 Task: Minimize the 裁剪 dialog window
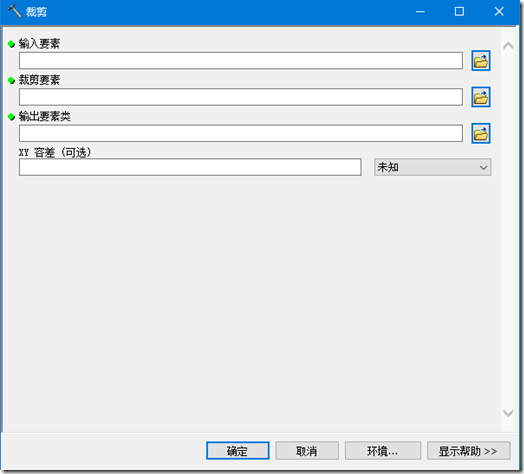pyautogui.click(x=420, y=12)
